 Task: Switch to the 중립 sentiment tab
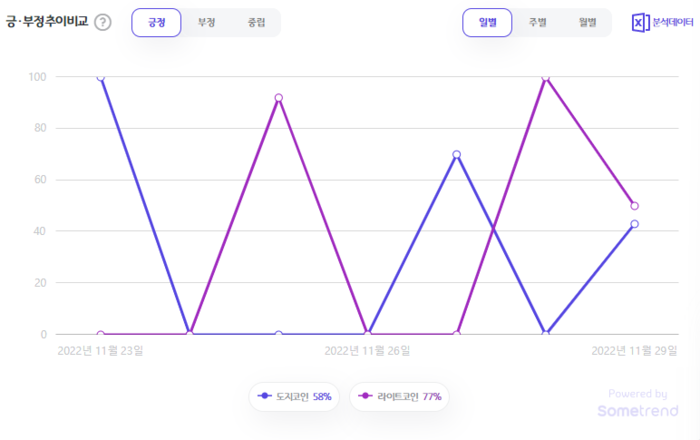256,22
